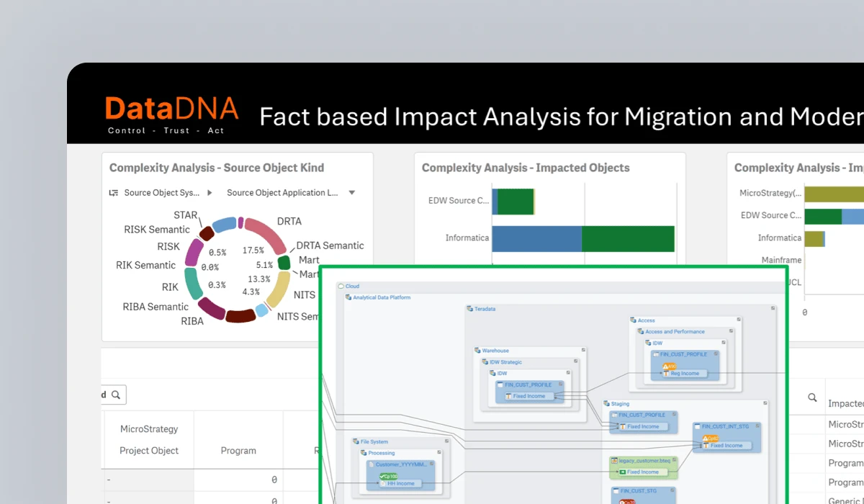Click the Analytical Data Platform icon
This screenshot has height=504, width=864.
click(x=348, y=297)
